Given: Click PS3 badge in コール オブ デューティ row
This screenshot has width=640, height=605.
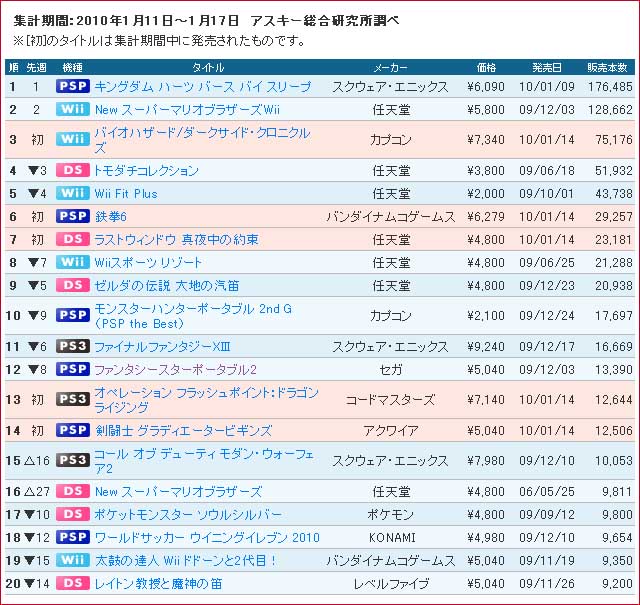Looking at the screenshot, I should point(73,460).
